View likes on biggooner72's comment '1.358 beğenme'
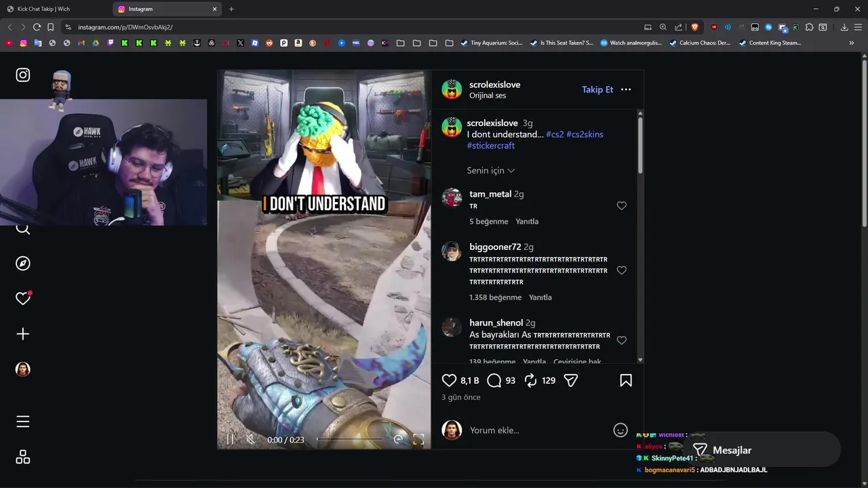The width and height of the screenshot is (868, 488). coord(495,298)
